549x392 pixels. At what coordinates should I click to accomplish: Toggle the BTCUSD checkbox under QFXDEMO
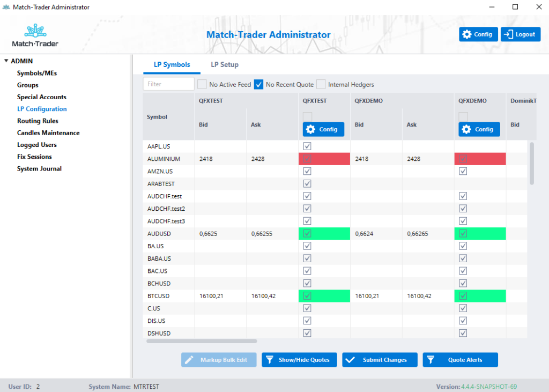(x=463, y=295)
